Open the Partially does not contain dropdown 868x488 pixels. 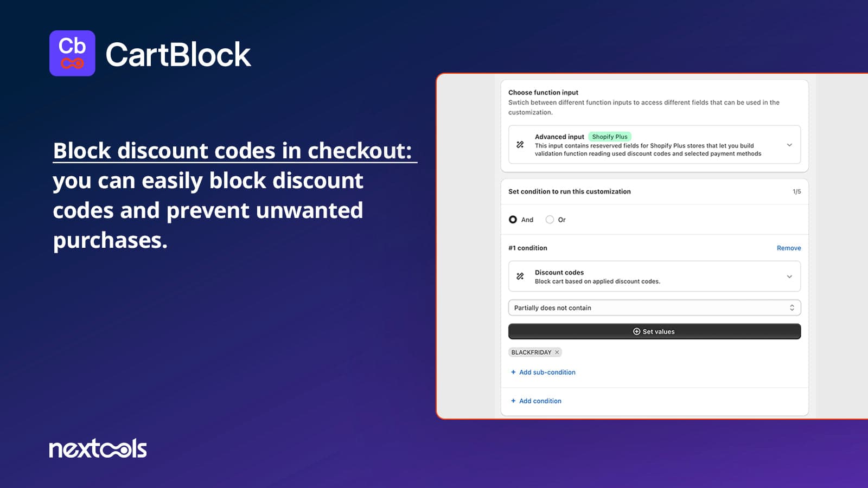(654, 308)
